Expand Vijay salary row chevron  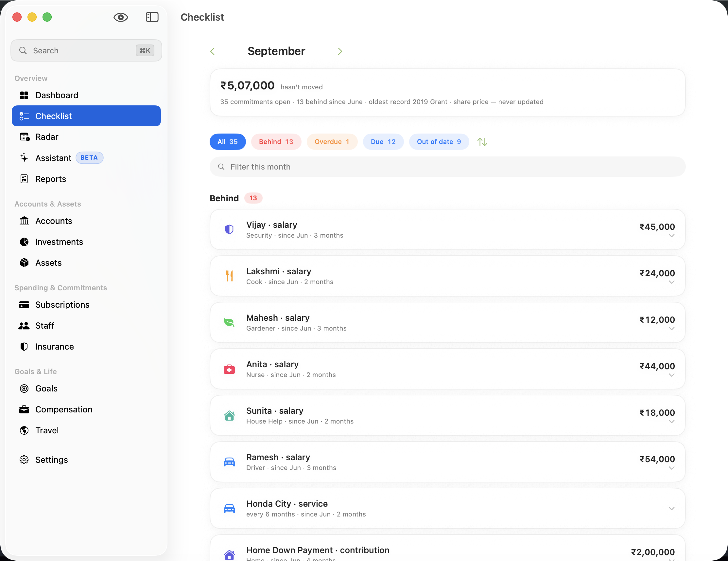coord(671,236)
